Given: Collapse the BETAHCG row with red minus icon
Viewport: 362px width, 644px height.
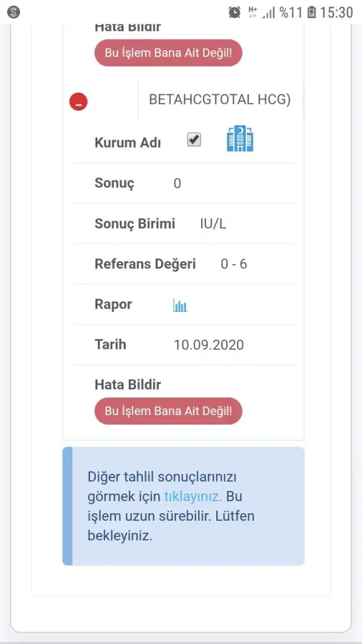Looking at the screenshot, I should [x=79, y=101].
